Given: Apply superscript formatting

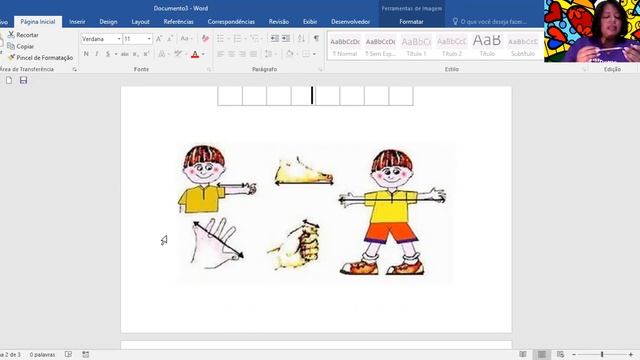Looking at the screenshot, I should [x=146, y=54].
